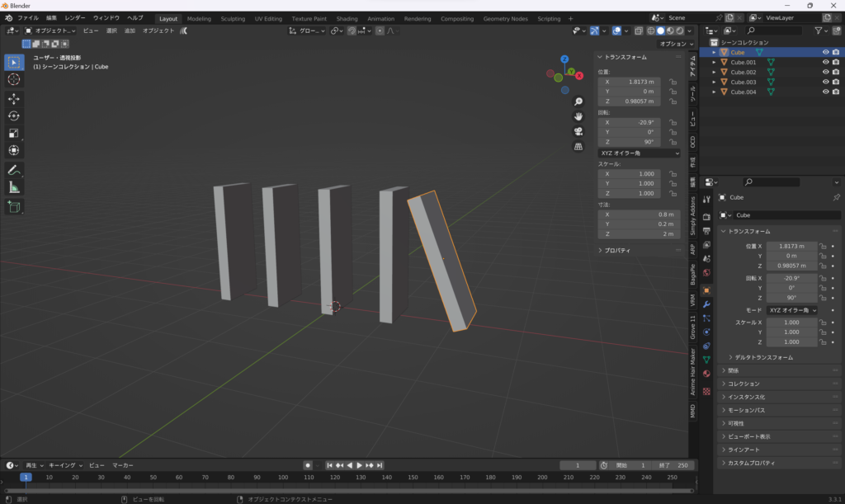Viewport: 845px width, 504px height.
Task: Switch to the Sculpting workspace tab
Action: click(x=232, y=18)
